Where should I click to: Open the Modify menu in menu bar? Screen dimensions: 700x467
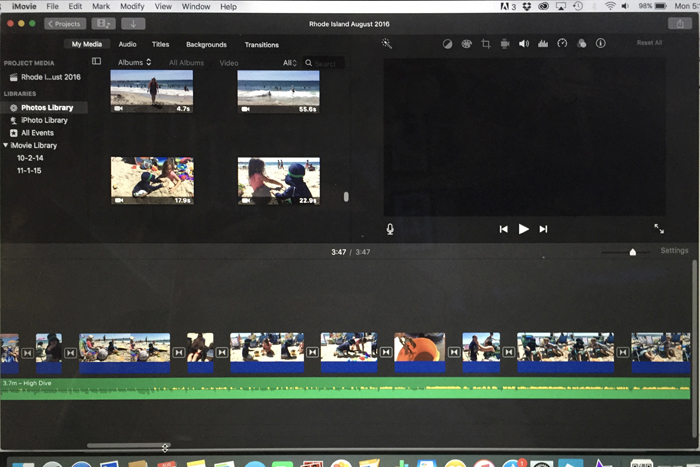pos(132,7)
